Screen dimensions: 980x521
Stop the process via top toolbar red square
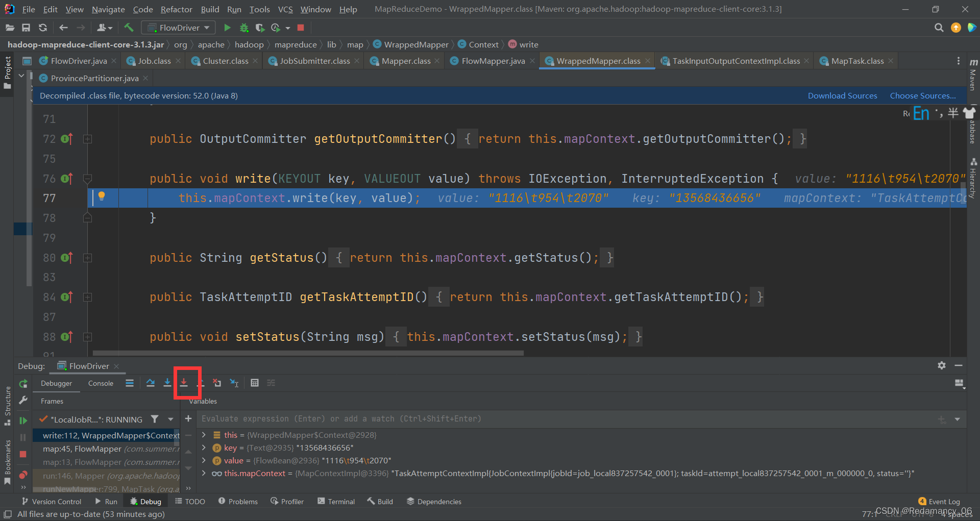[x=301, y=28]
